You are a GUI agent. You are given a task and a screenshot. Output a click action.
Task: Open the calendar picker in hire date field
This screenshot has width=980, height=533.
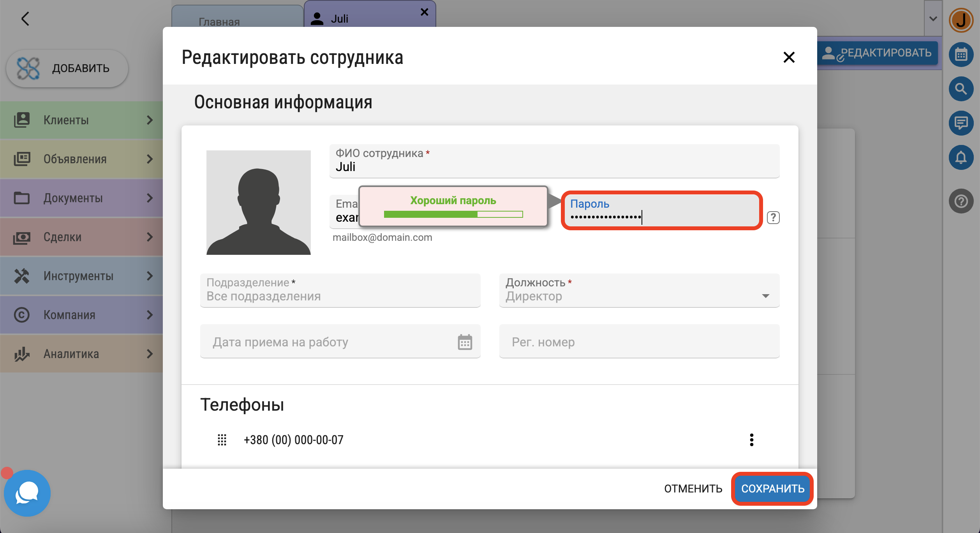[465, 342]
